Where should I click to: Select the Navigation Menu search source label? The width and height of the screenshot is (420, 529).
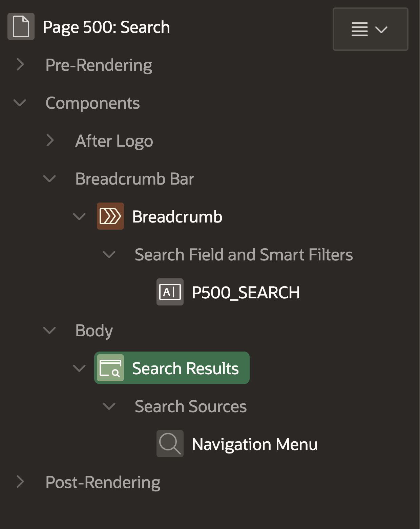coord(254,444)
